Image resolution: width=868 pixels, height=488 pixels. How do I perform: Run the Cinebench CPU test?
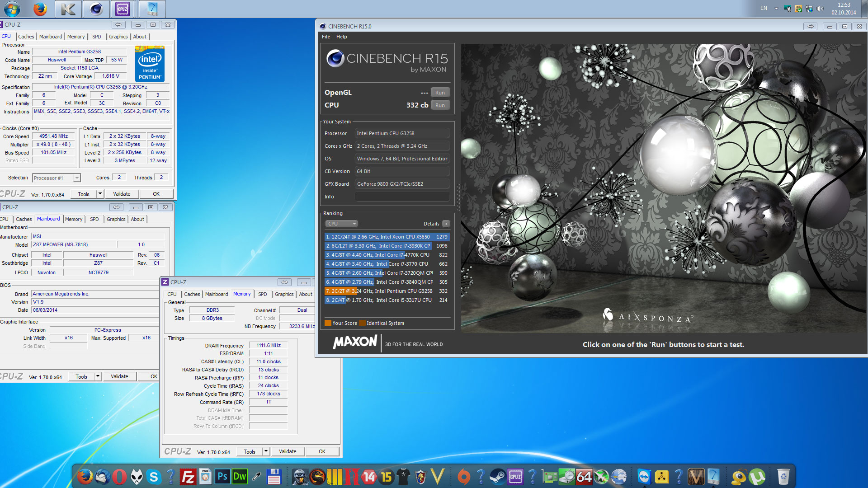pos(440,105)
